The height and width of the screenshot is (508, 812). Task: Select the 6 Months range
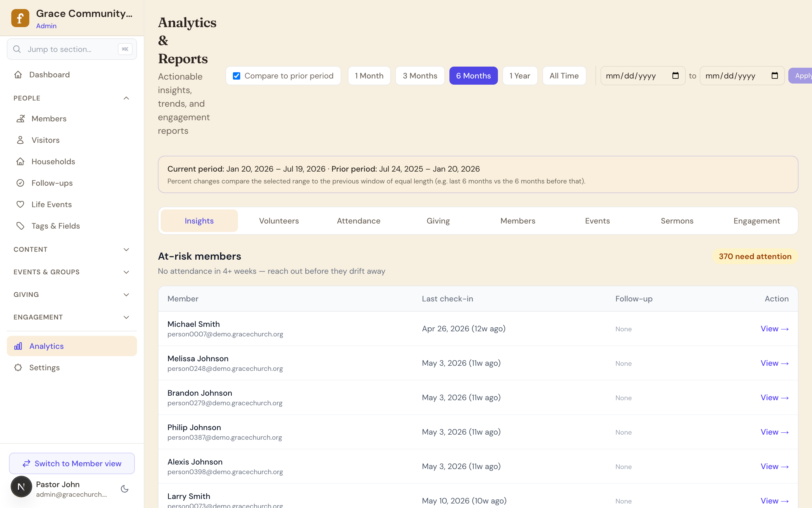[x=473, y=76]
